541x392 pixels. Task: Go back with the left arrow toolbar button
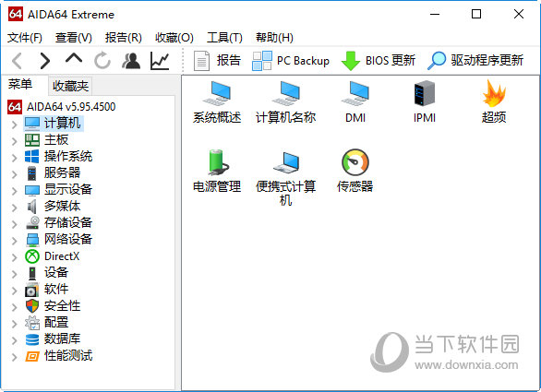(x=18, y=61)
